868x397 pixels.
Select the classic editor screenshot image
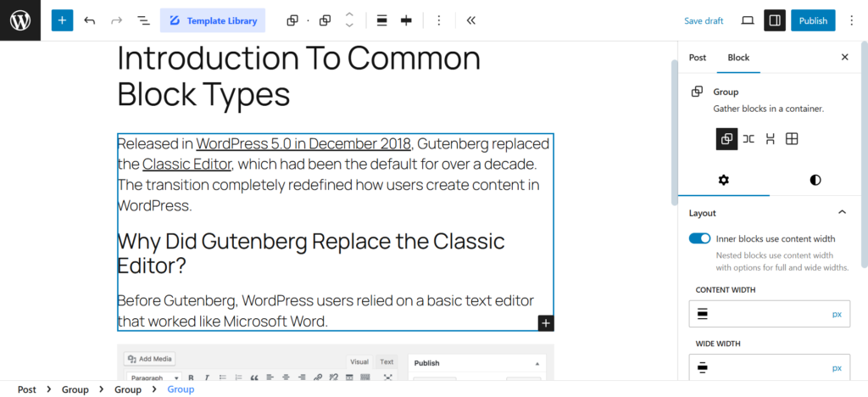336,363
